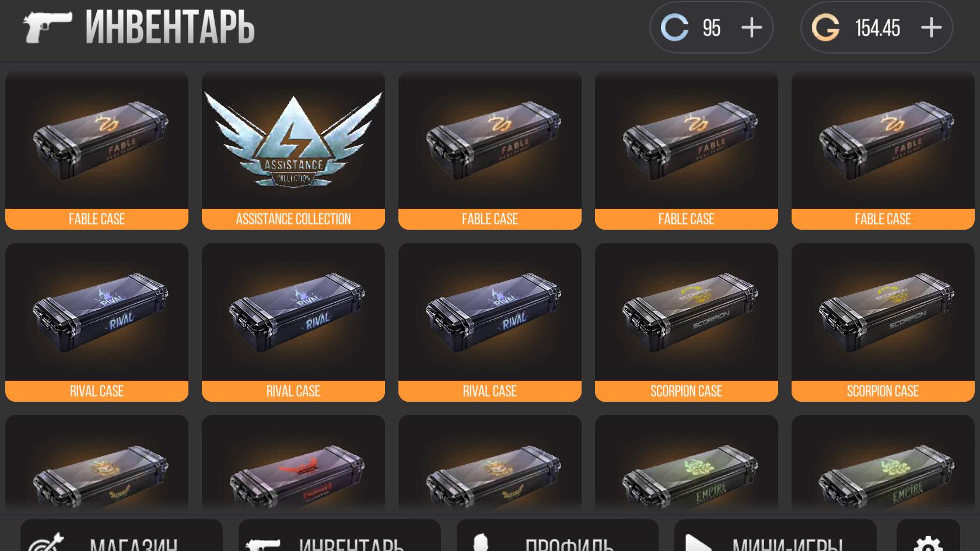Select the first Fable Case item
Viewport: 980px width, 551px height.
pyautogui.click(x=97, y=150)
